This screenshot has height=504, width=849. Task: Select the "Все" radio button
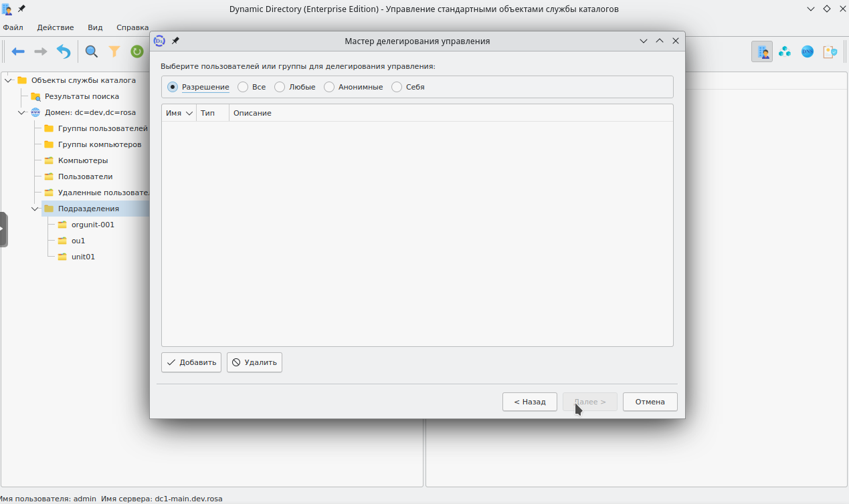(x=243, y=87)
